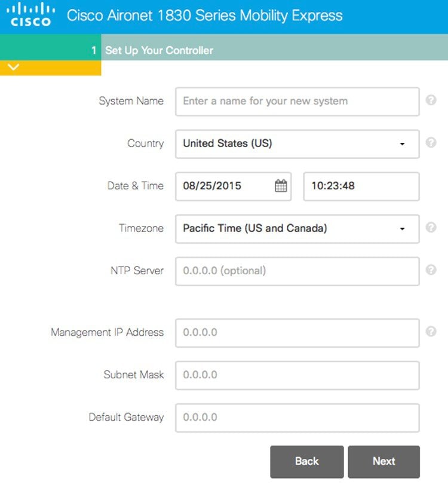The image size is (448, 484).
Task: Click the Default Gateway label
Action: (x=126, y=417)
